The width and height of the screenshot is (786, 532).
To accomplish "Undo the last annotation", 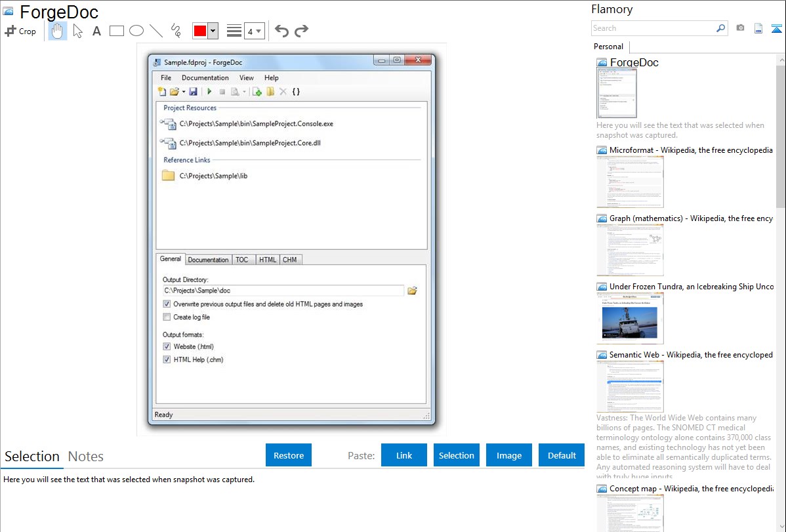I will click(x=281, y=31).
